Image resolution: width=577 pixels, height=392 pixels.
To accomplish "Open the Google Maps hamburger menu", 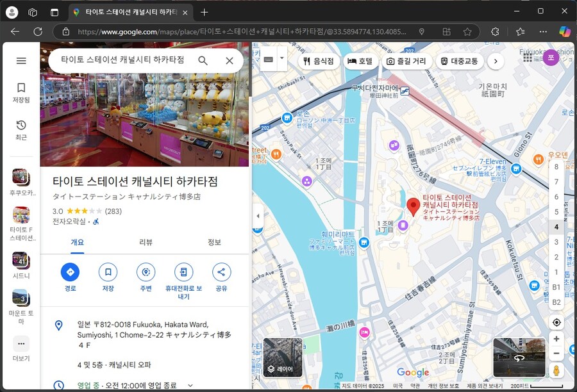I will click(x=21, y=61).
